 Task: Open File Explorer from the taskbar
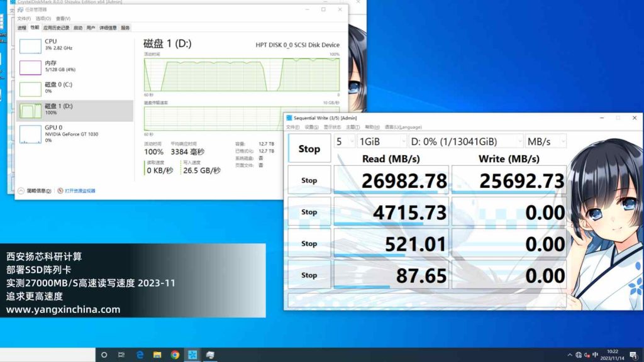(157, 354)
